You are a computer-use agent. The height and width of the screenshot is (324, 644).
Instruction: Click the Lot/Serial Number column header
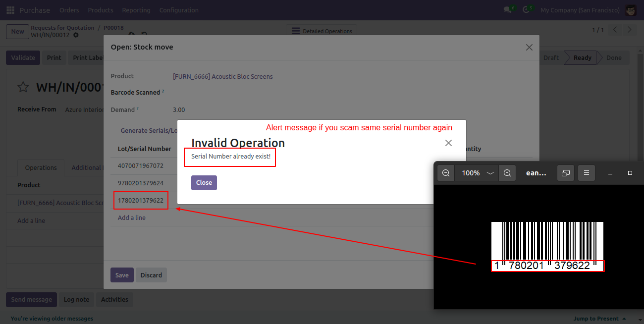tap(144, 149)
